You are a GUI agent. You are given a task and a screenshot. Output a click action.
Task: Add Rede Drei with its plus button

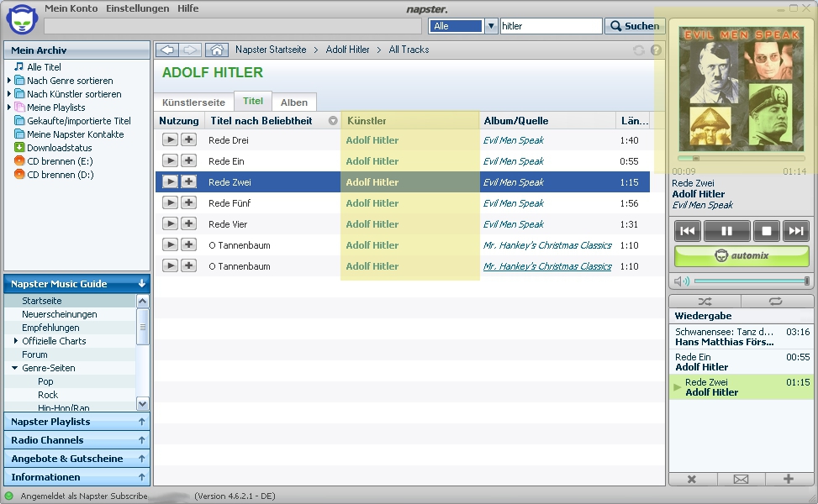pos(188,139)
